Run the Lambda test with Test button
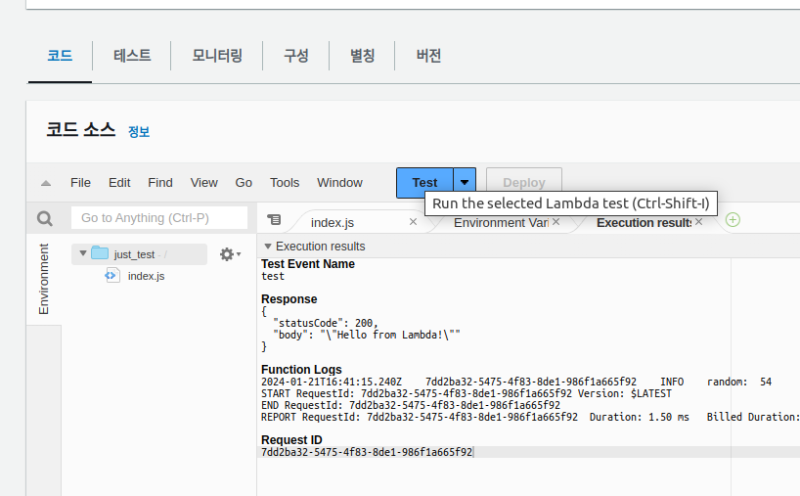The height and width of the screenshot is (496, 800). point(425,183)
